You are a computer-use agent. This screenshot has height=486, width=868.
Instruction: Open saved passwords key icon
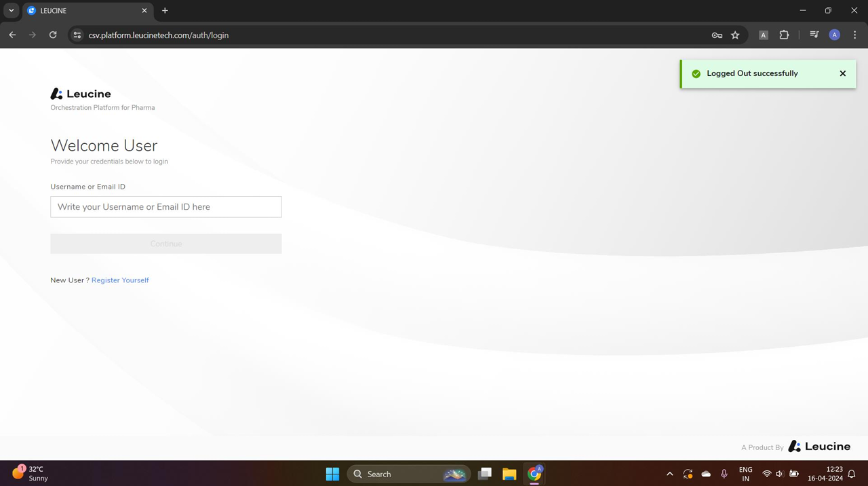(x=717, y=35)
